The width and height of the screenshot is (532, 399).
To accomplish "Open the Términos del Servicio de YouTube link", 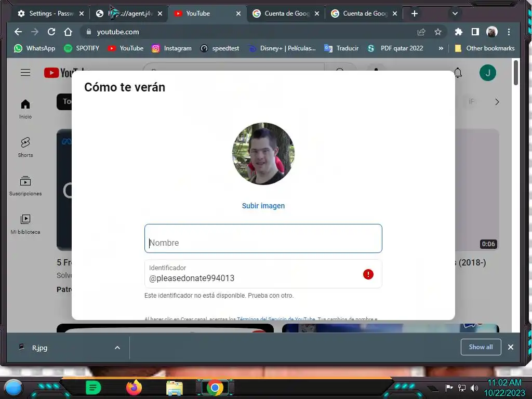I will coord(276,318).
